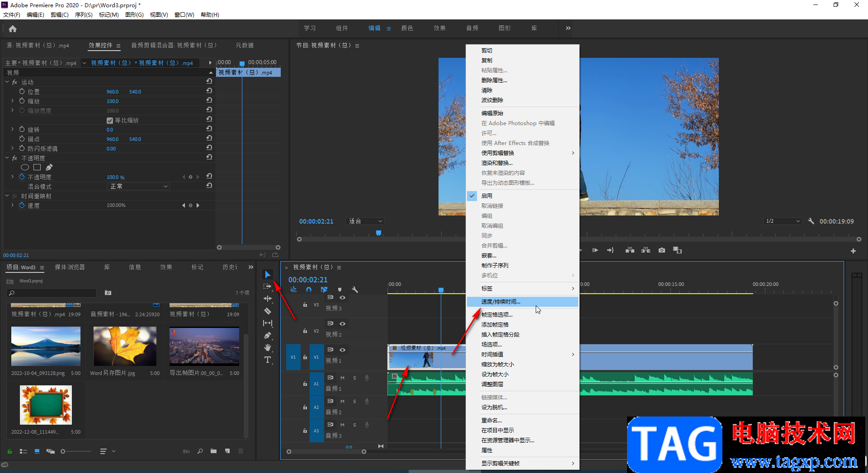Screen dimensions: 868x473
Task: Open the Sequence menu
Action: (84, 15)
